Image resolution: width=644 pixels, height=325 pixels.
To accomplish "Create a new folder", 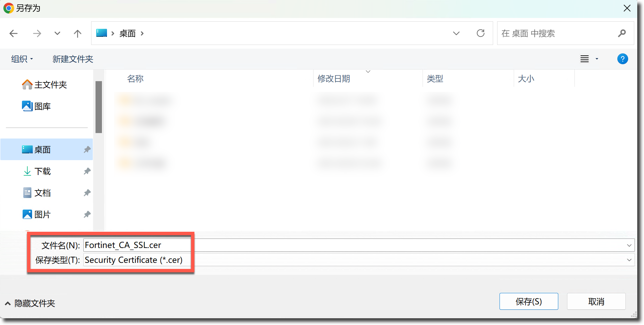I will [x=73, y=59].
